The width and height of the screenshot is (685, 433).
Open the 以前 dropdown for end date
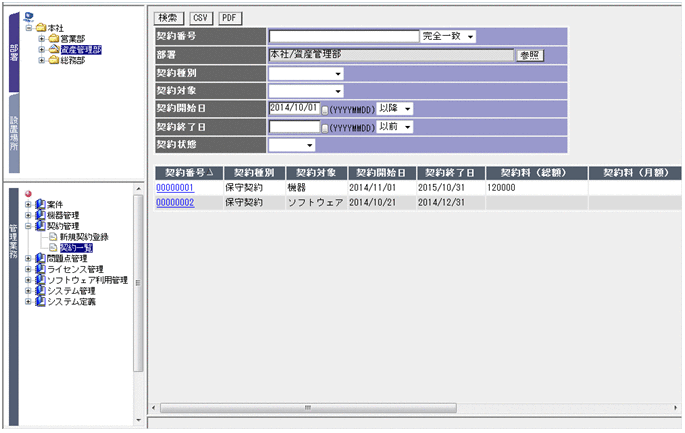click(394, 127)
